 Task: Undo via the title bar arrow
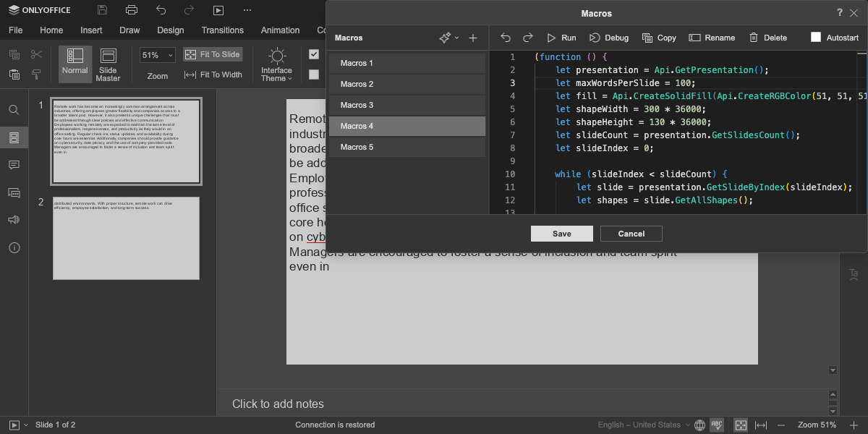[x=161, y=10]
